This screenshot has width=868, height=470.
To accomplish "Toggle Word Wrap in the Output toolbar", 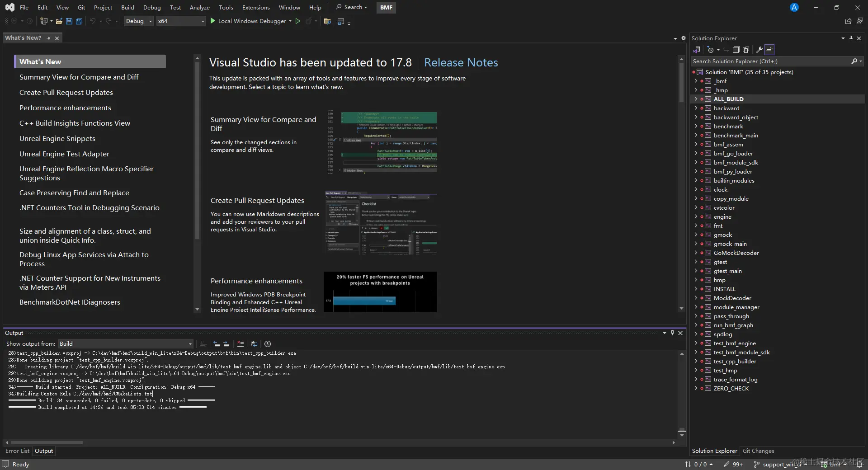I will [254, 344].
